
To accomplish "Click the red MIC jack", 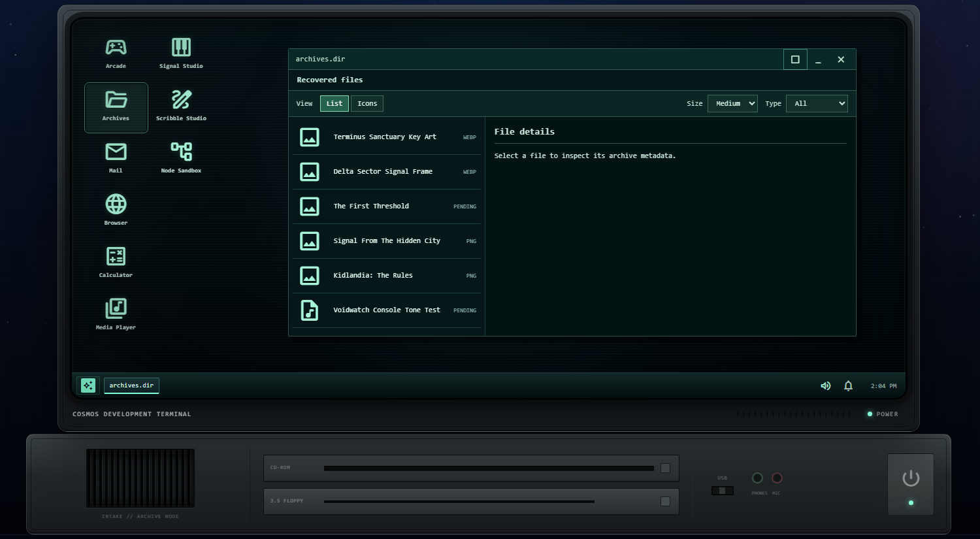I will 777,478.
